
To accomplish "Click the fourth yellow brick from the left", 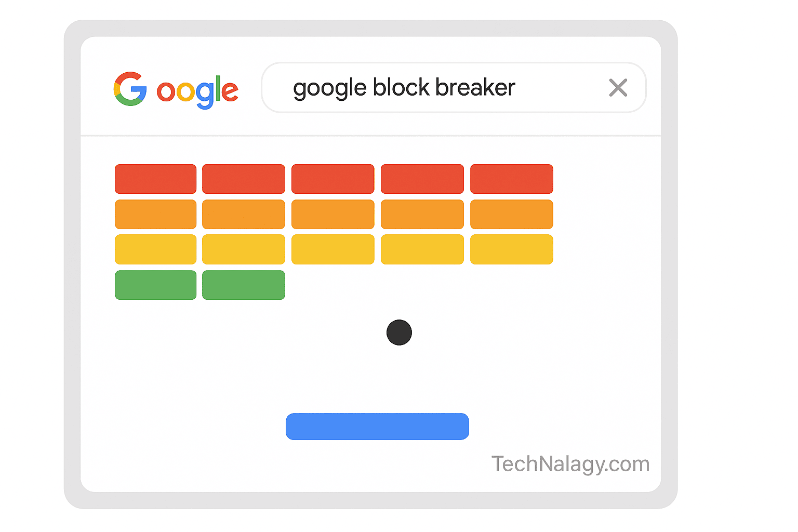I will 422,249.
